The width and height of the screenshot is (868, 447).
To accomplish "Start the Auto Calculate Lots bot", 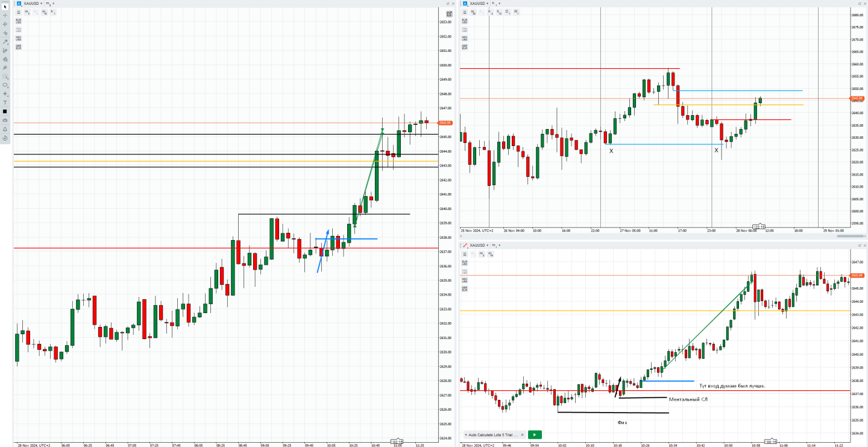I will tap(534, 434).
